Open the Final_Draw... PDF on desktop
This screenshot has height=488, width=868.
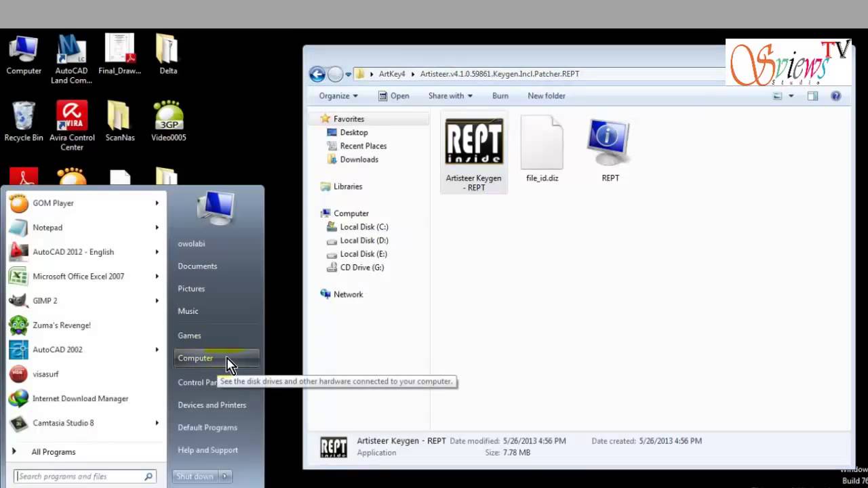119,56
